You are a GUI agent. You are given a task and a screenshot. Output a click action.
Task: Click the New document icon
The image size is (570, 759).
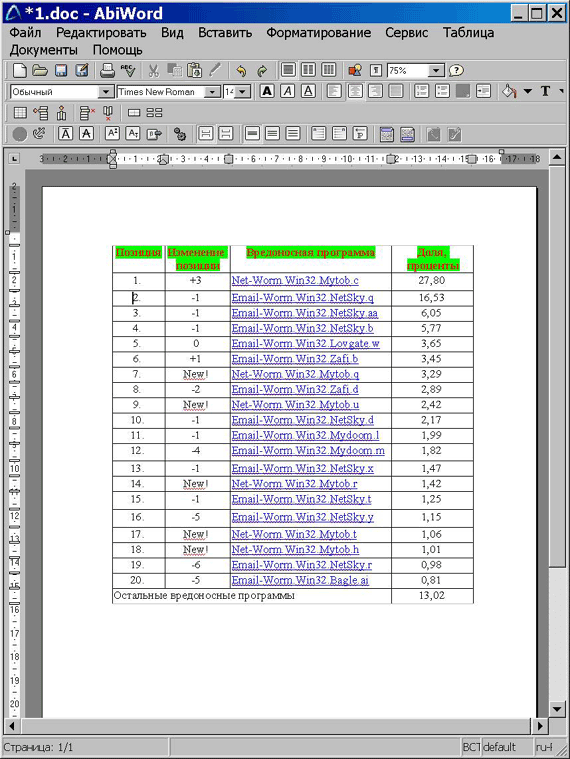coord(20,71)
